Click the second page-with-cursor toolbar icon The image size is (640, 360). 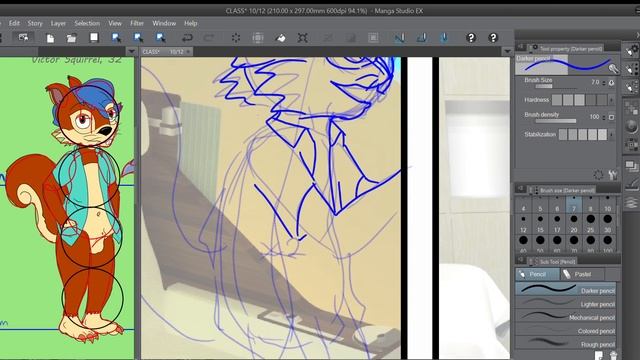[x=138, y=38]
